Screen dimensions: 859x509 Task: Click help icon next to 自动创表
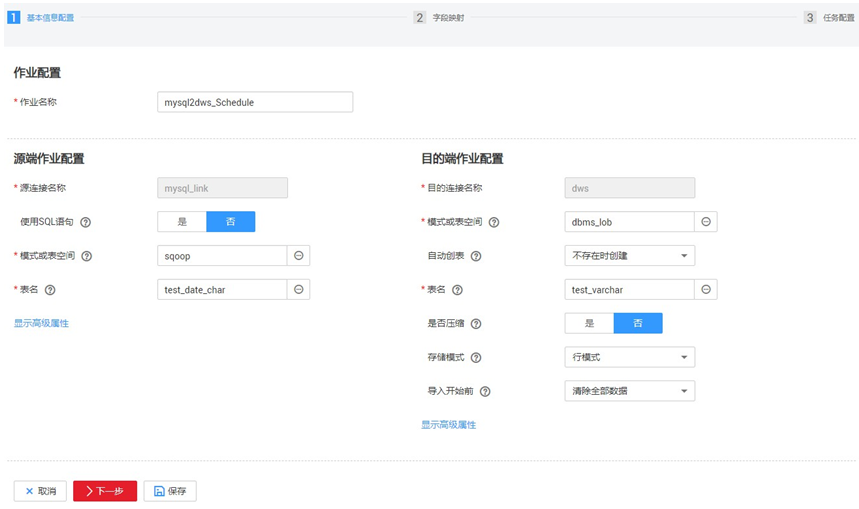[476, 256]
